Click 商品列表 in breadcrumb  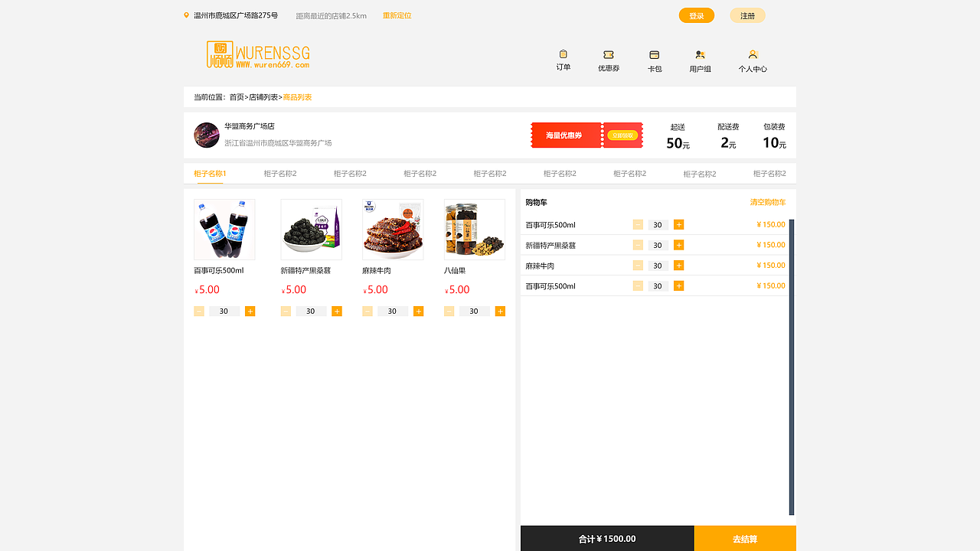[x=298, y=97]
